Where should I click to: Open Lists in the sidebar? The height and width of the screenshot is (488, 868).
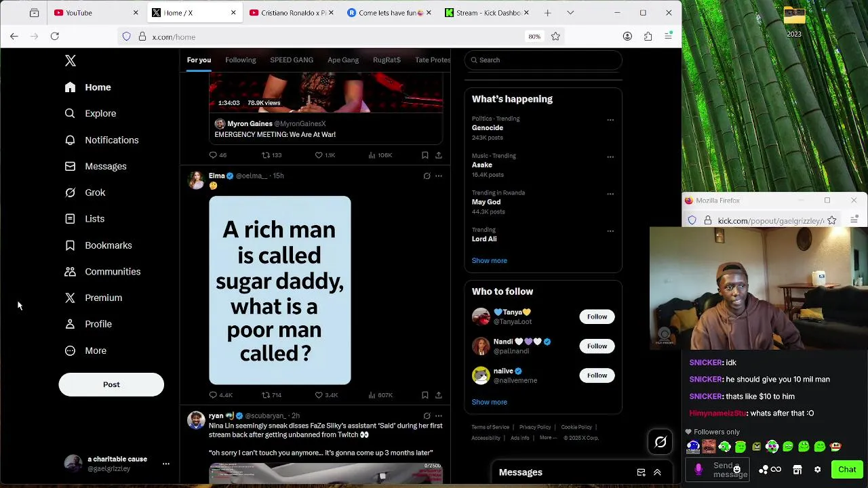click(x=85, y=219)
